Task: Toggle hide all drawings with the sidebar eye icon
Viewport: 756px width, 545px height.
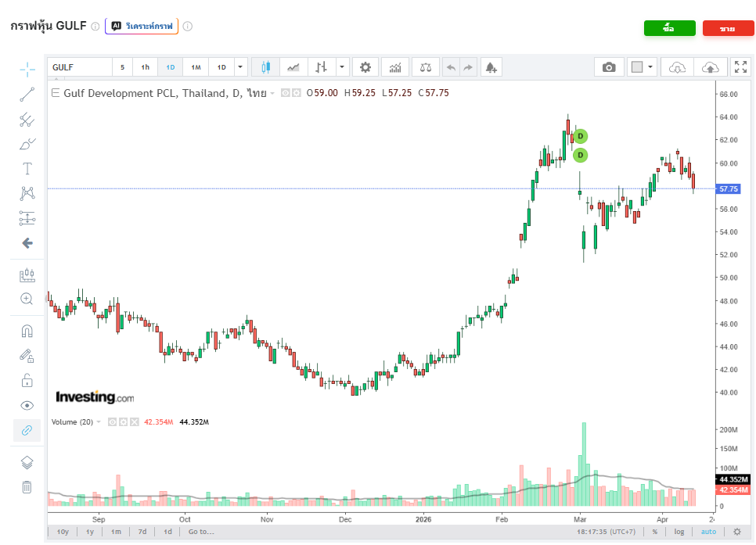Action: pos(27,406)
